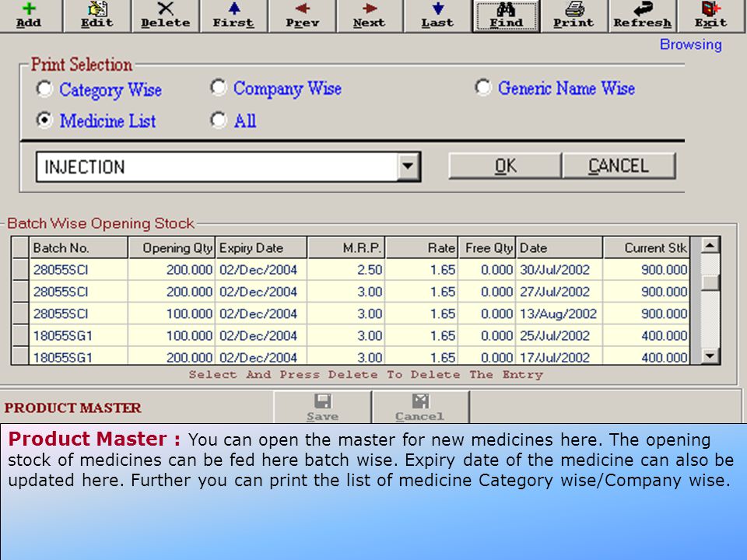Exit the Product Master screen
This screenshot has height=560, width=747.
pyautogui.click(x=710, y=16)
